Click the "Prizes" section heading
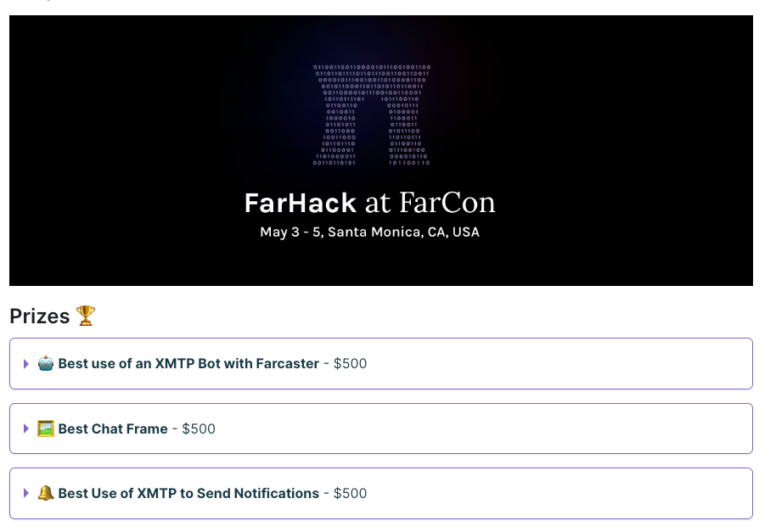The width and height of the screenshot is (776, 532). tap(40, 316)
